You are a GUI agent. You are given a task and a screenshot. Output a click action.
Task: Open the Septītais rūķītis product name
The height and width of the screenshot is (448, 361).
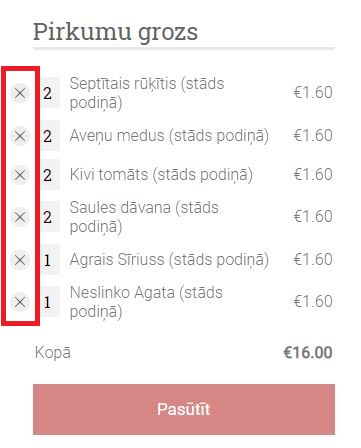147,93
